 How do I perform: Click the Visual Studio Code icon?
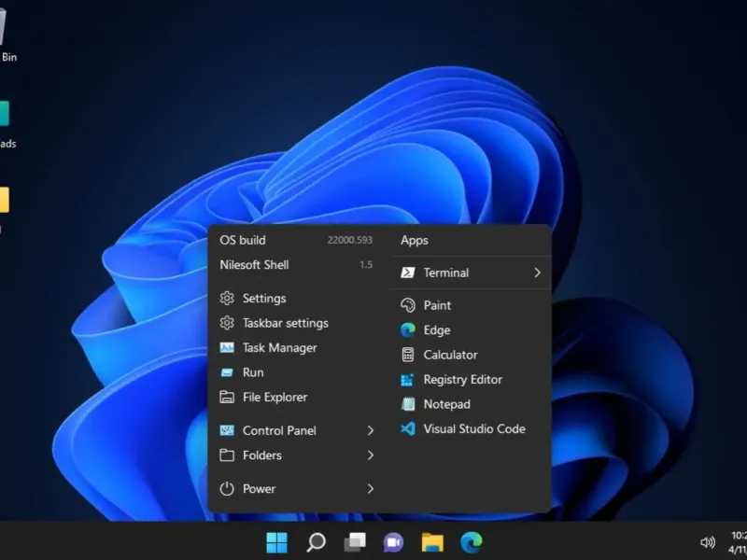(x=408, y=429)
